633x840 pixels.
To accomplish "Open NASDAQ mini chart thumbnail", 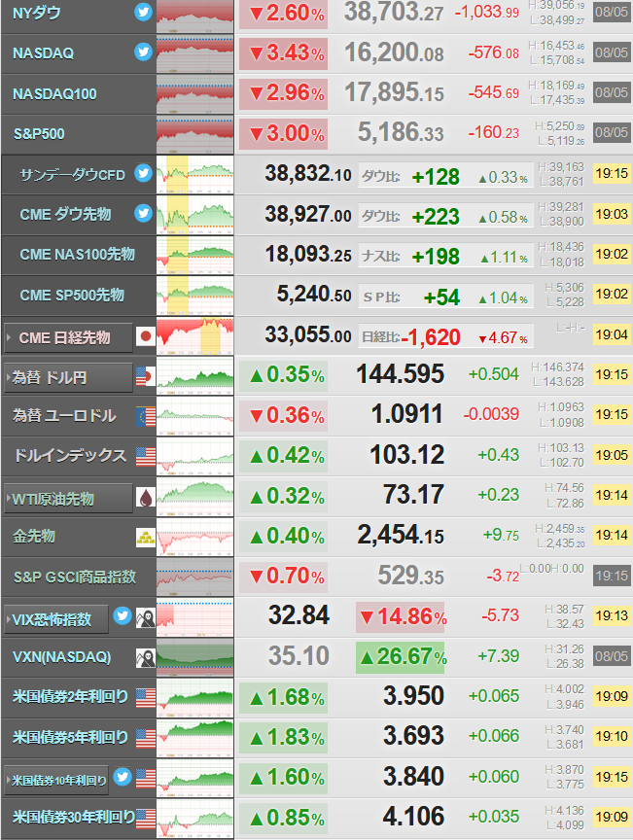I will point(195,54).
